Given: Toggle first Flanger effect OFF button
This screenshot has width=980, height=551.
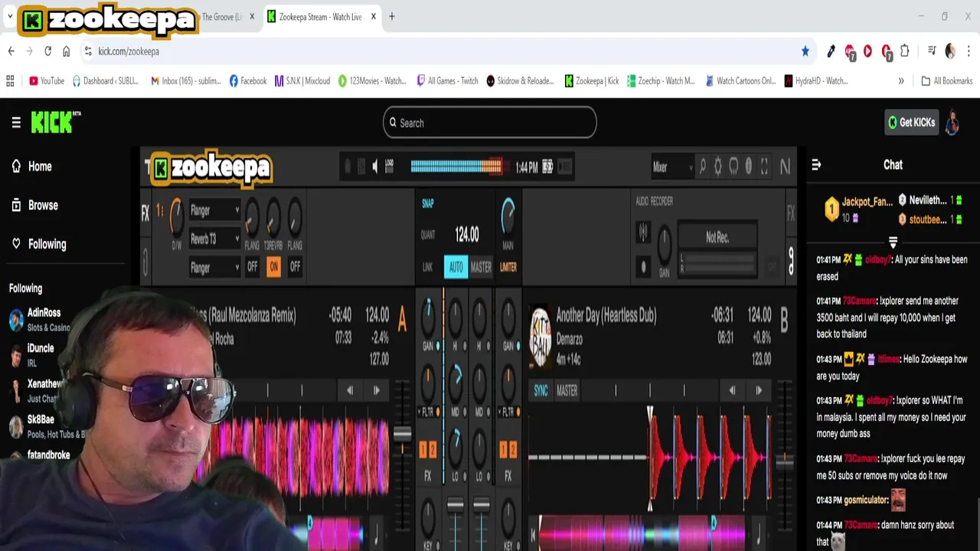Looking at the screenshot, I should (x=252, y=266).
